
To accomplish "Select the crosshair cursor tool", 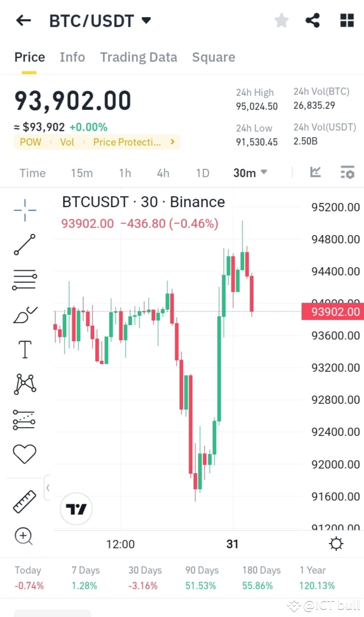I will point(24,210).
